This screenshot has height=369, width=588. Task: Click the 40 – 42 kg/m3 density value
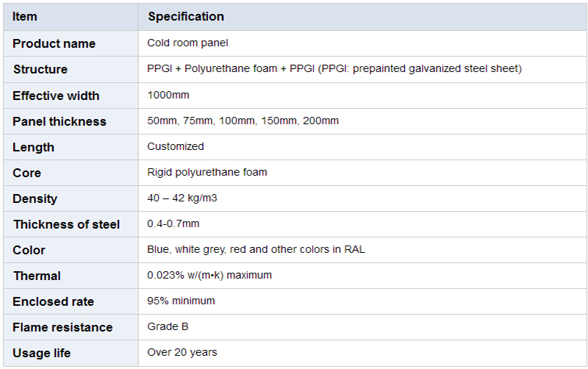pos(182,198)
